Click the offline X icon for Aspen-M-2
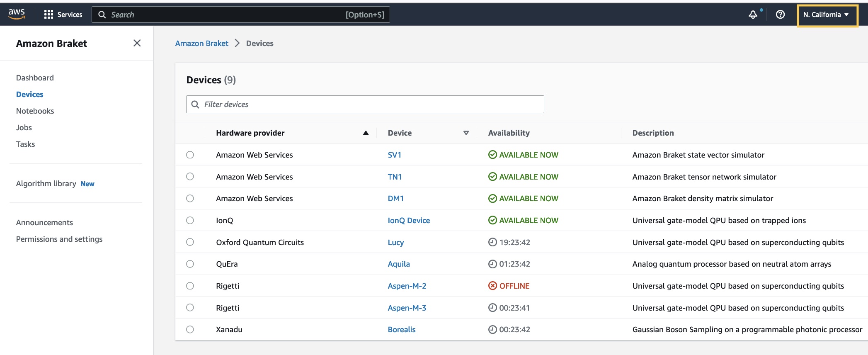This screenshot has height=355, width=868. 492,286
